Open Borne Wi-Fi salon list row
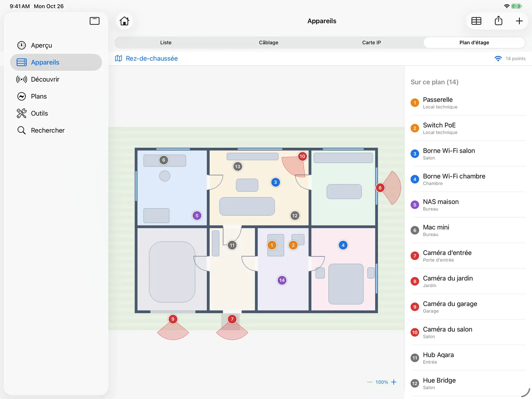 click(x=468, y=154)
